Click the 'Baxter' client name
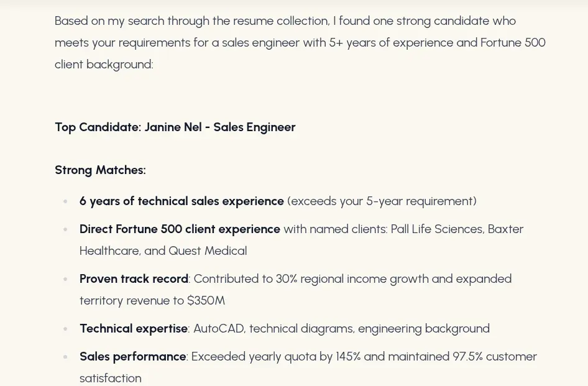 coord(505,229)
